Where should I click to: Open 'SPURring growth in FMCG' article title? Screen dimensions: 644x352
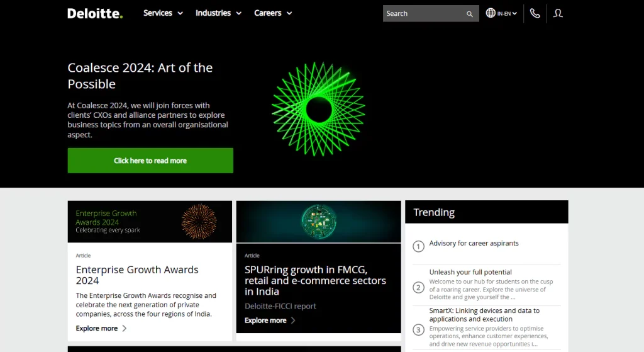(315, 280)
